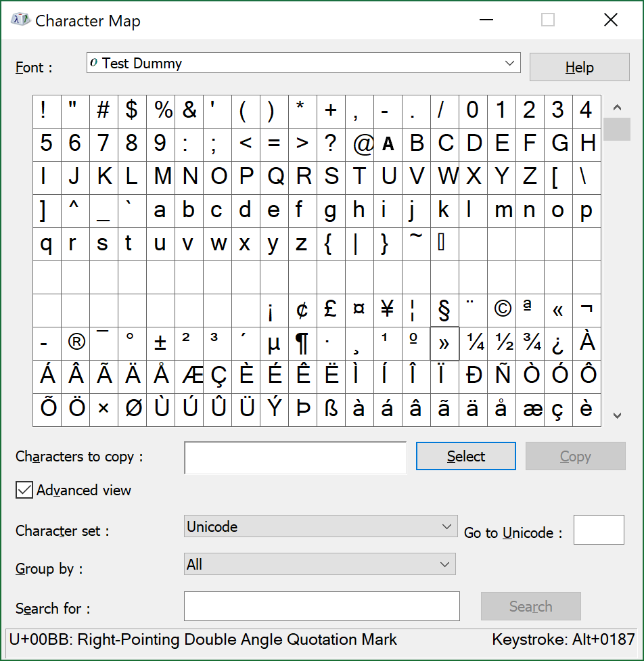Open the Character set dropdown
Viewport: 644px width, 661px height.
click(321, 526)
